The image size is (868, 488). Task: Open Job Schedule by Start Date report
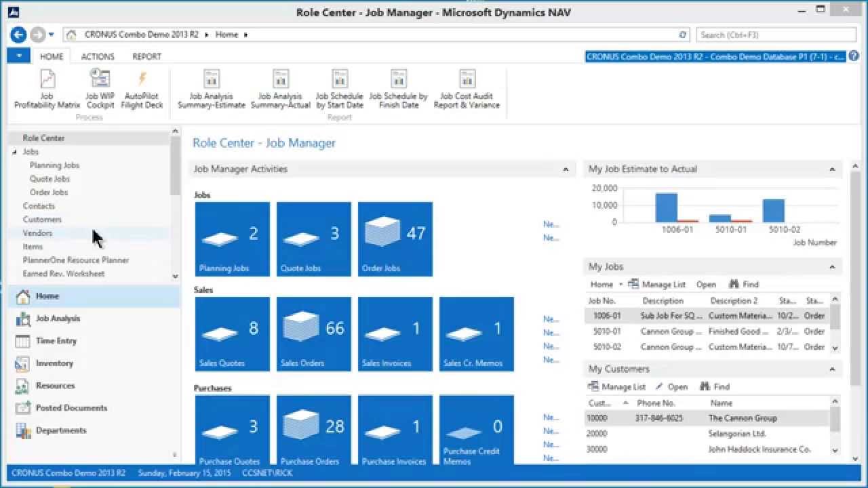[339, 89]
